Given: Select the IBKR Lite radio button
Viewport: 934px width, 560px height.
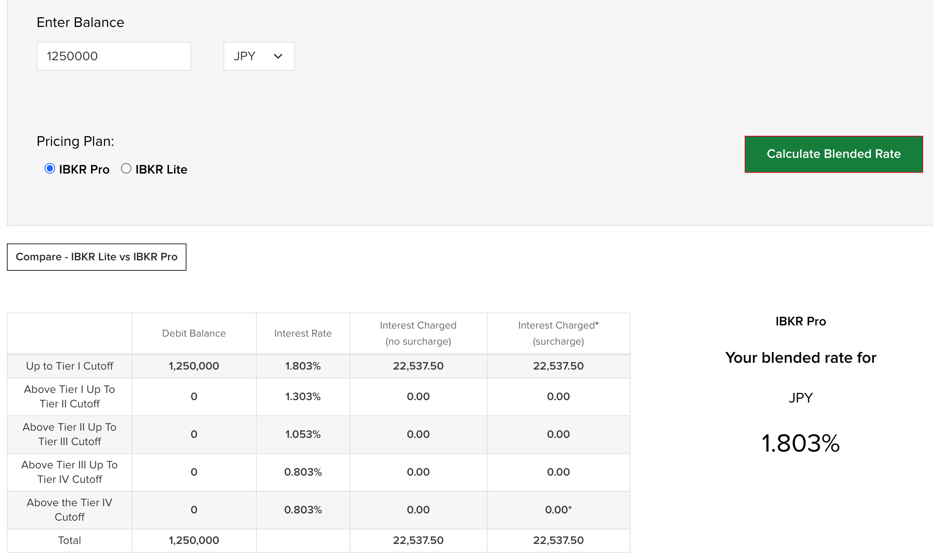Looking at the screenshot, I should click(x=126, y=169).
